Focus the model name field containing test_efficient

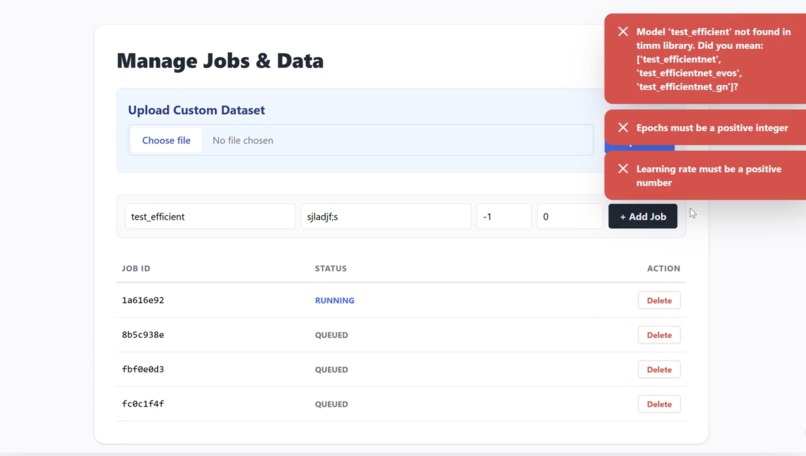[x=210, y=216]
